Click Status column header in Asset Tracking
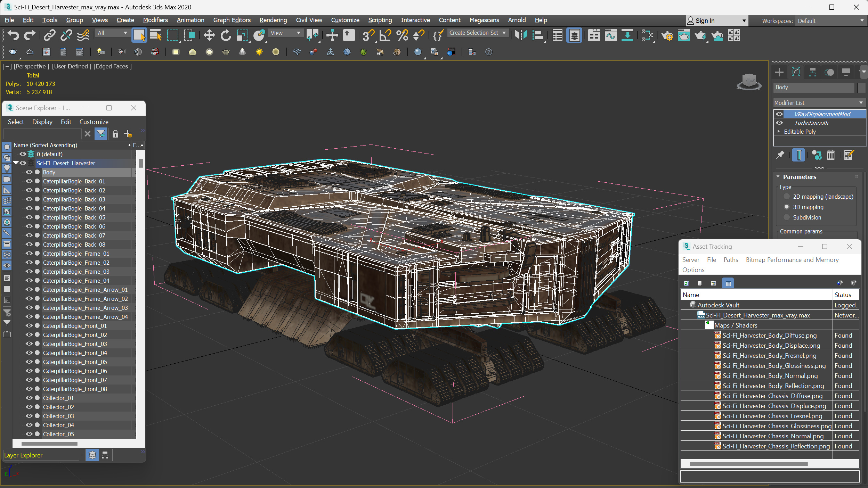 (845, 295)
